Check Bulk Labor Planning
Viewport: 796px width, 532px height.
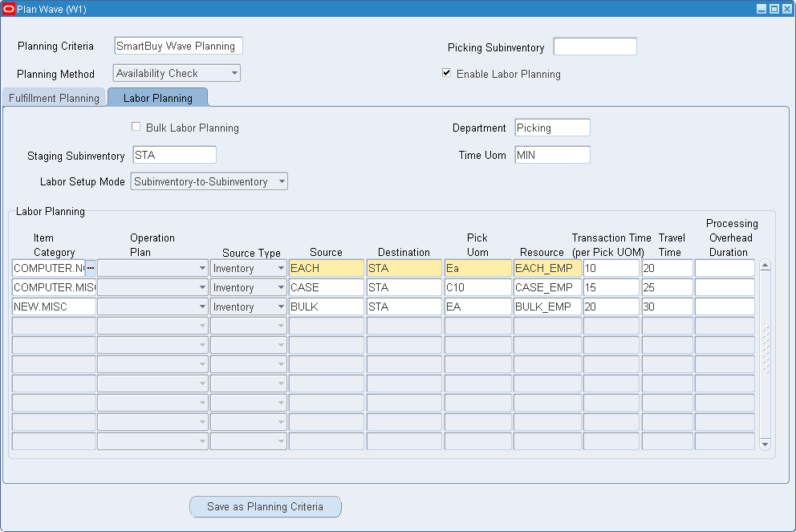pyautogui.click(x=136, y=127)
